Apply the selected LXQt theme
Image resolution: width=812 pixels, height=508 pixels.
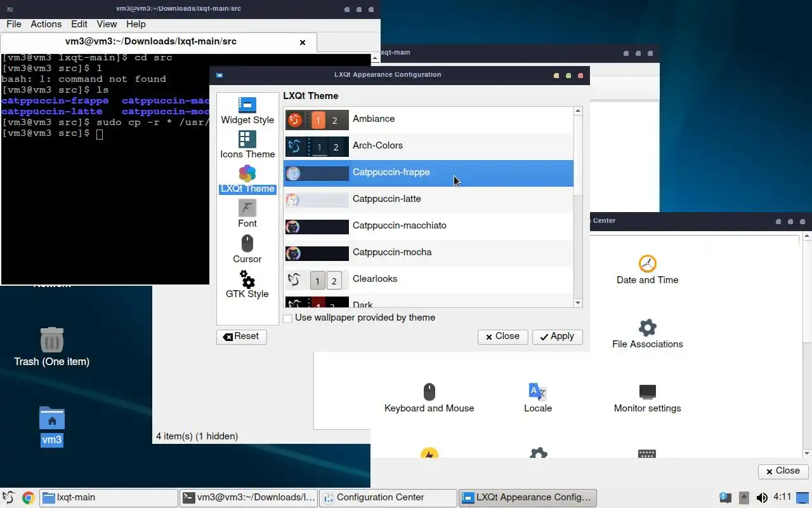pyautogui.click(x=557, y=337)
